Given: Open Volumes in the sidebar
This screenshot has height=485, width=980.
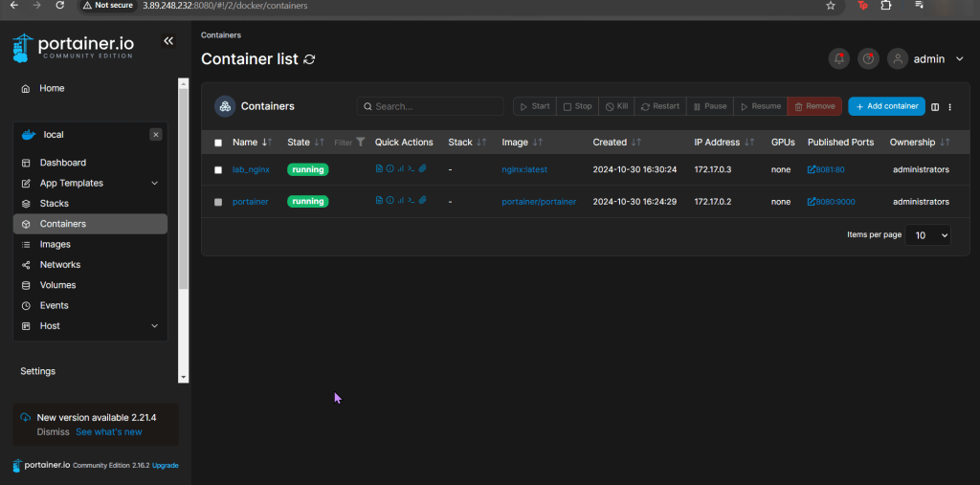Looking at the screenshot, I should [57, 285].
